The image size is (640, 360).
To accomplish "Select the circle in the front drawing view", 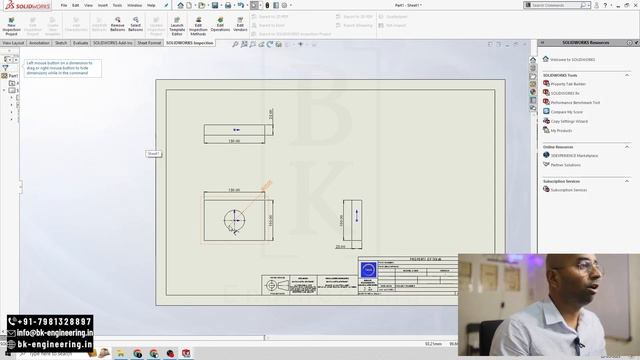I will (x=235, y=220).
